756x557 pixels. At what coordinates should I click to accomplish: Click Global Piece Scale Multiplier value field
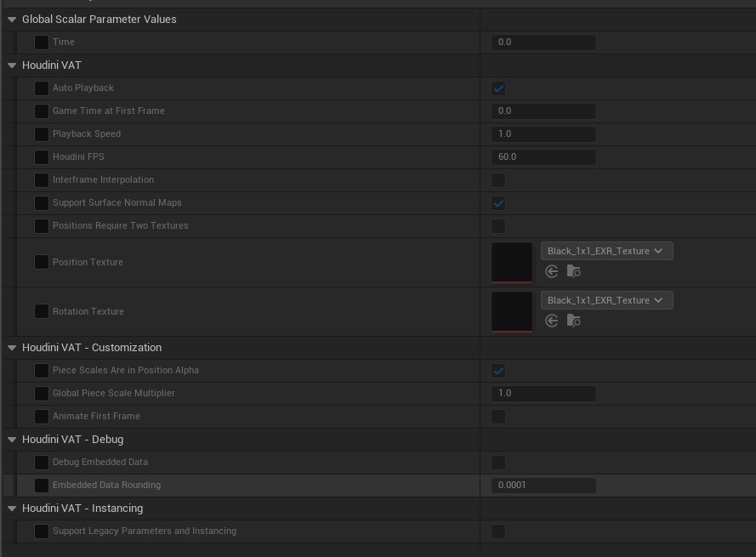543,394
